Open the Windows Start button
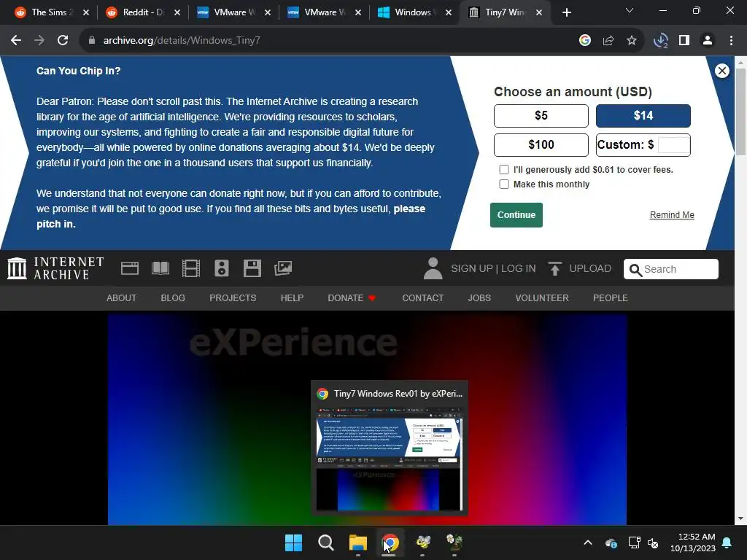This screenshot has width=747, height=560. [293, 542]
